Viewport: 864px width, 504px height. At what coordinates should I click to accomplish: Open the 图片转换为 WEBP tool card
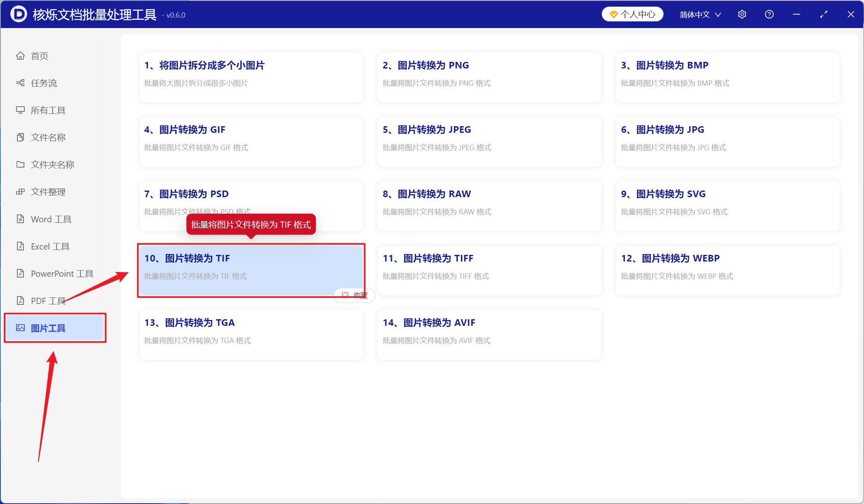point(727,270)
